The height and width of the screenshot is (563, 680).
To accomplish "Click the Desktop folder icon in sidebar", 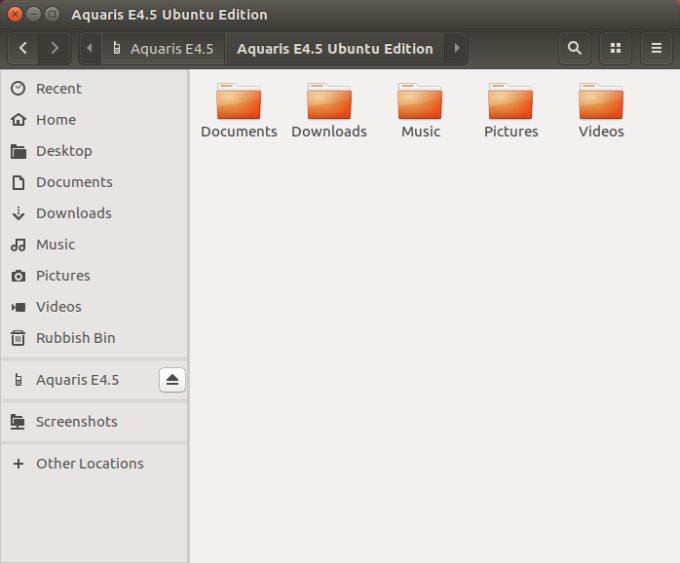I will click(x=18, y=151).
